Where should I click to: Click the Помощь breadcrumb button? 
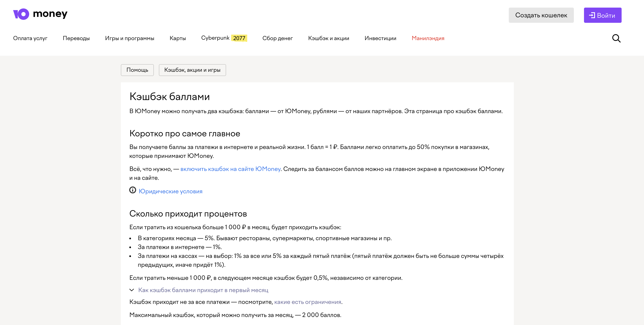click(x=137, y=70)
